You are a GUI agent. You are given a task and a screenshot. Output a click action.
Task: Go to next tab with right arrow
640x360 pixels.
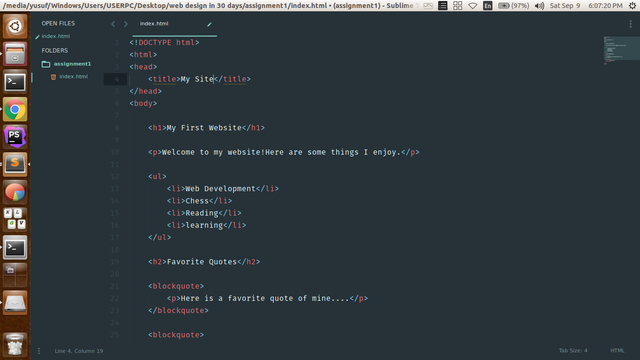pos(126,24)
